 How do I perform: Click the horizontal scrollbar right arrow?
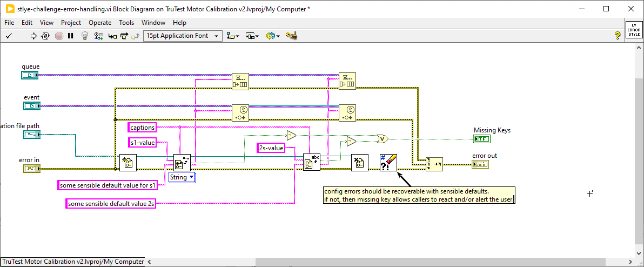point(632,262)
